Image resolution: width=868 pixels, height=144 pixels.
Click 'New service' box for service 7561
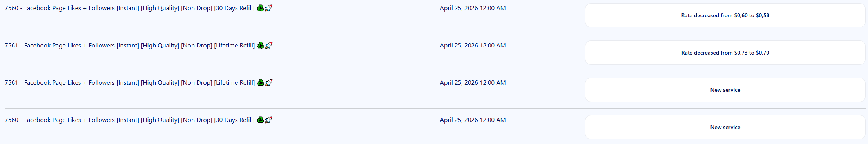pos(725,90)
